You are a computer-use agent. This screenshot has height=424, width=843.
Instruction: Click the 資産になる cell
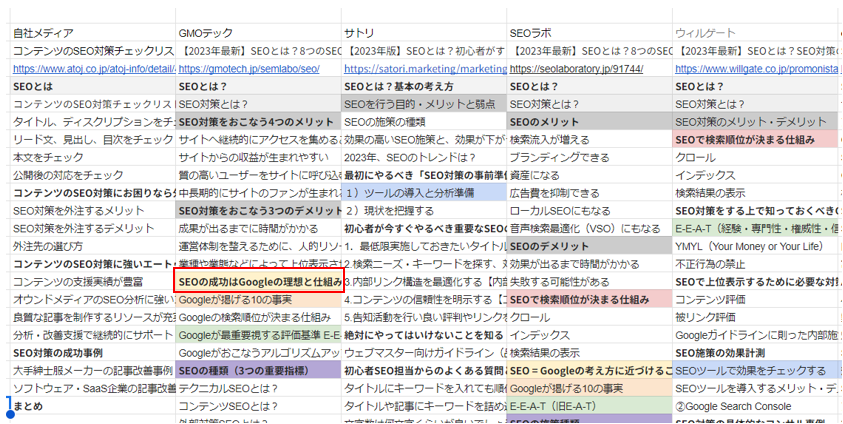pyautogui.click(x=590, y=175)
